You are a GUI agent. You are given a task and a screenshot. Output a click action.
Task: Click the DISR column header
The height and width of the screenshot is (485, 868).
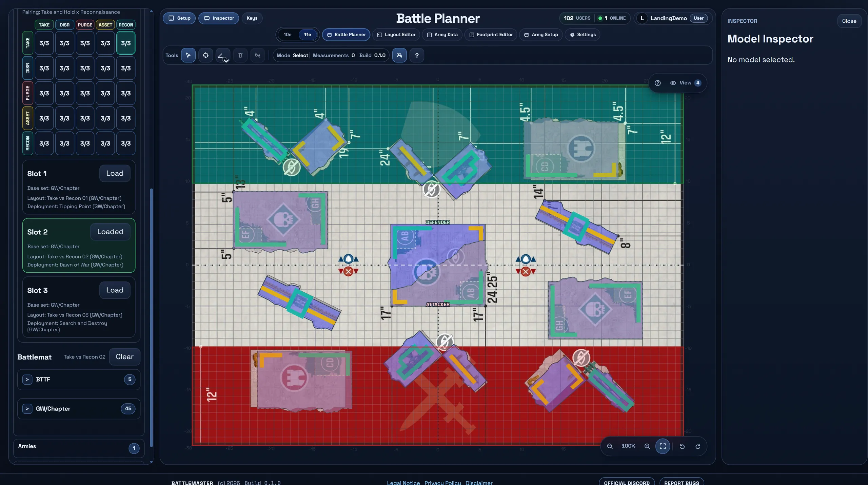[x=64, y=25]
